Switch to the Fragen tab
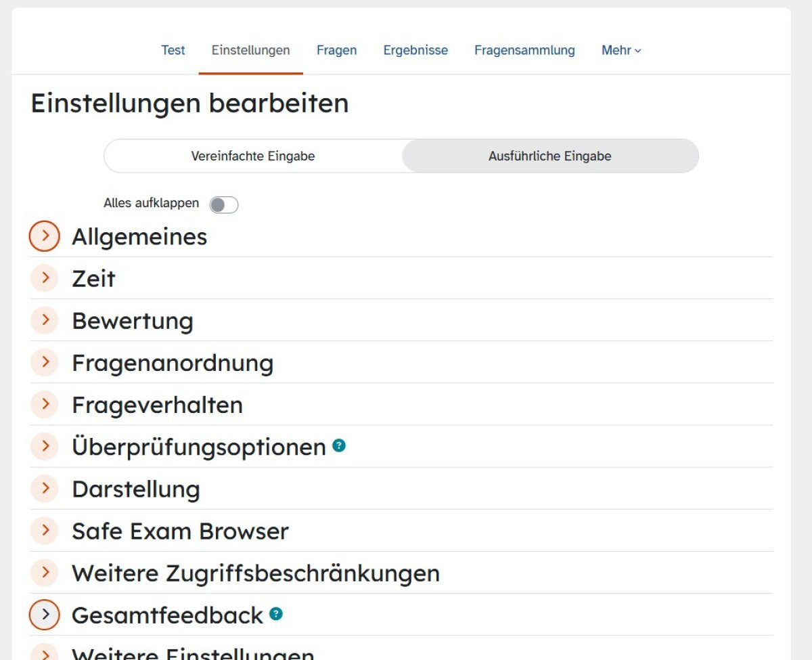Viewport: 812px width, 660px height. tap(336, 50)
